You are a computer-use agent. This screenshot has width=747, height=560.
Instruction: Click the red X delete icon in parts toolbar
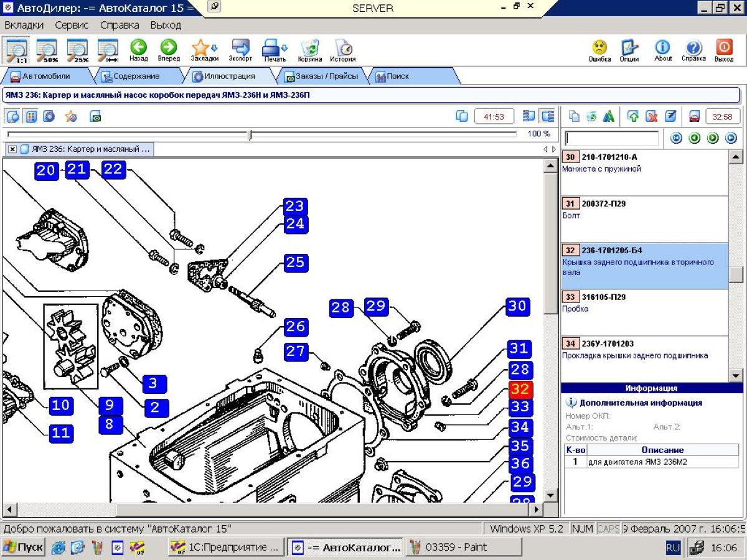(x=652, y=116)
